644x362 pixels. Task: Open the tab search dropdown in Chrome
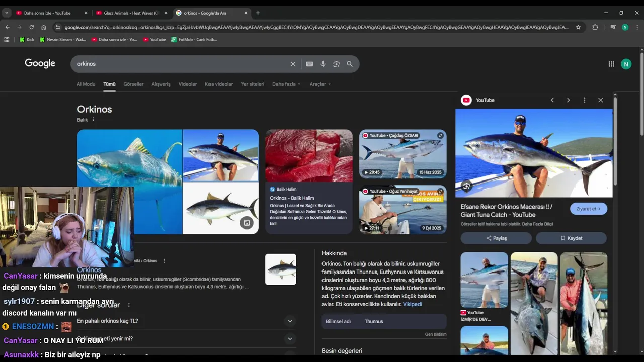pyautogui.click(x=7, y=13)
